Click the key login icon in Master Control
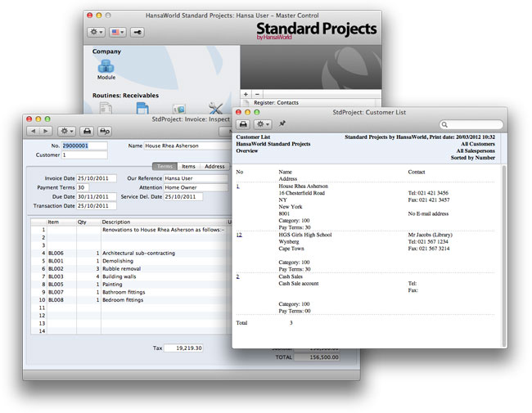This screenshot has height=413, width=532. tap(138, 32)
